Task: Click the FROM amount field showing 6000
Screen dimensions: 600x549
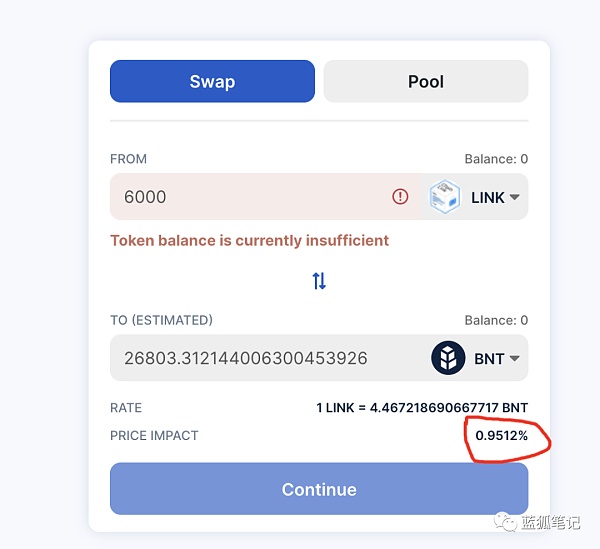Action: pos(265,197)
